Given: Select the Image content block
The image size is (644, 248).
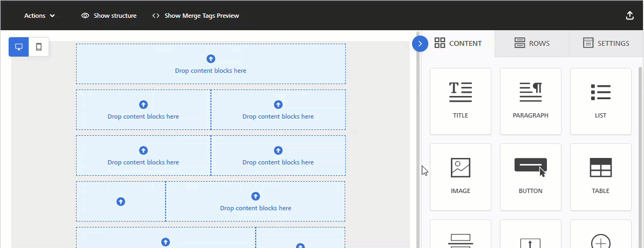Looking at the screenshot, I should click(x=461, y=177).
